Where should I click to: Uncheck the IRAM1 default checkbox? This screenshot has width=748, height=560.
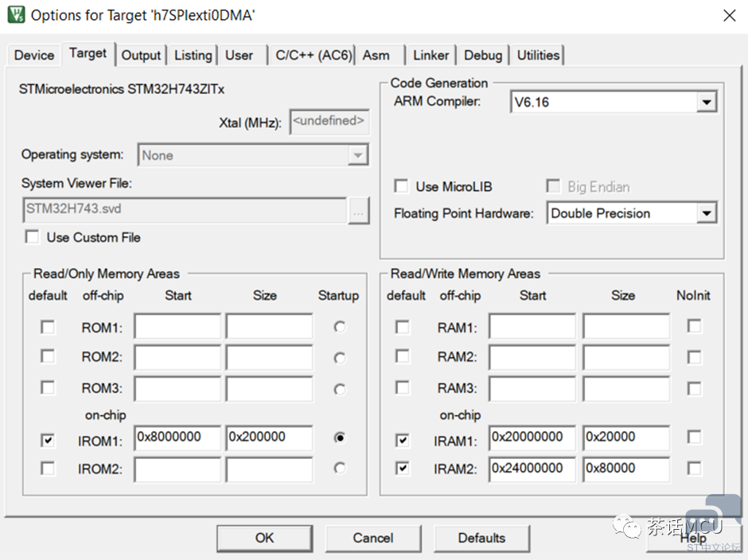[403, 440]
